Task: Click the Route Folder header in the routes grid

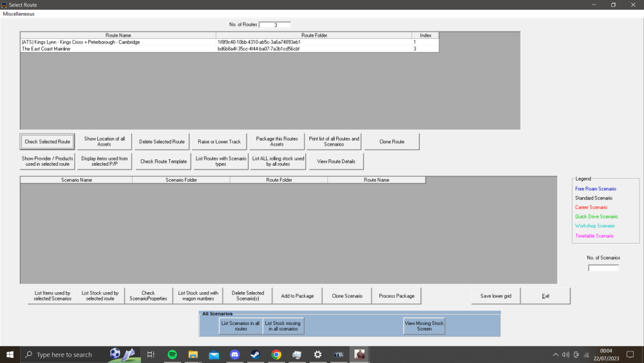Action: point(314,35)
